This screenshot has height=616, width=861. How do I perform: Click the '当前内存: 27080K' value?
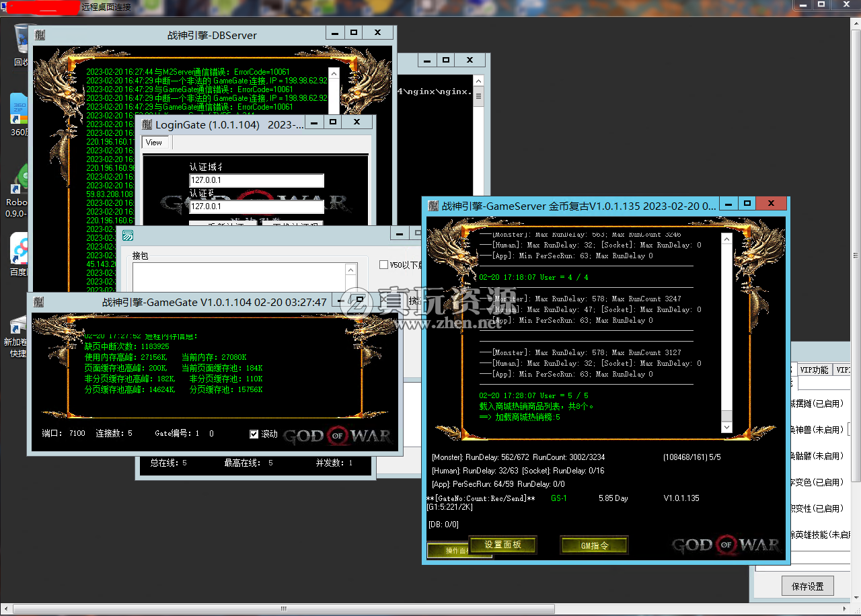(214, 357)
